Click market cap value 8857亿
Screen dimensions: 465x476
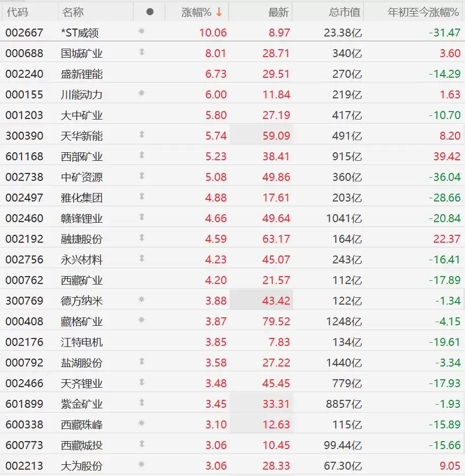pos(344,404)
